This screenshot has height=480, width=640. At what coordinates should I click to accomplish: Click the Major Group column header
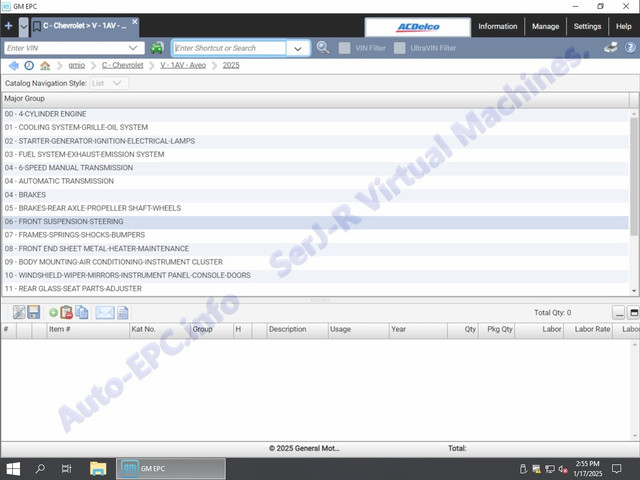click(316, 99)
